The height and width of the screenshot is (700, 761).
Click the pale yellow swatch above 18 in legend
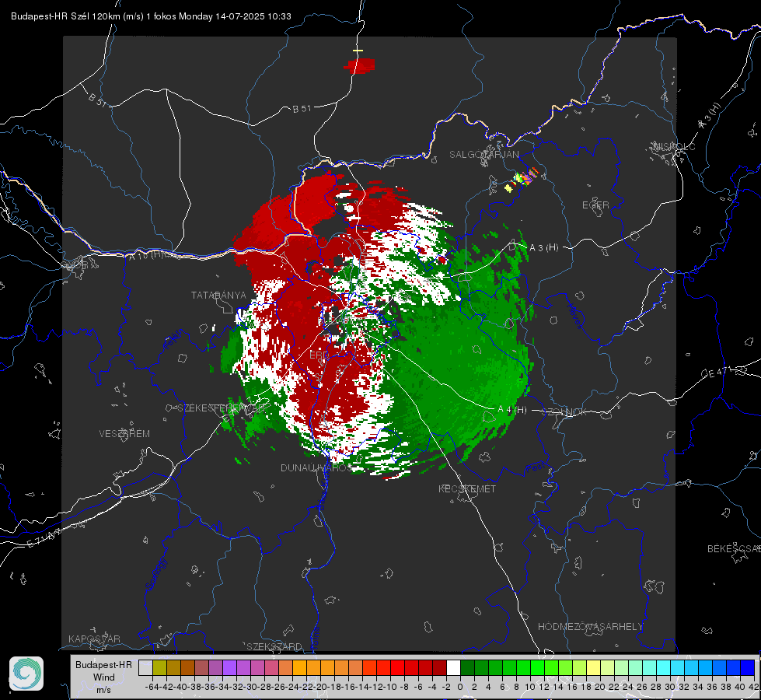point(593,668)
